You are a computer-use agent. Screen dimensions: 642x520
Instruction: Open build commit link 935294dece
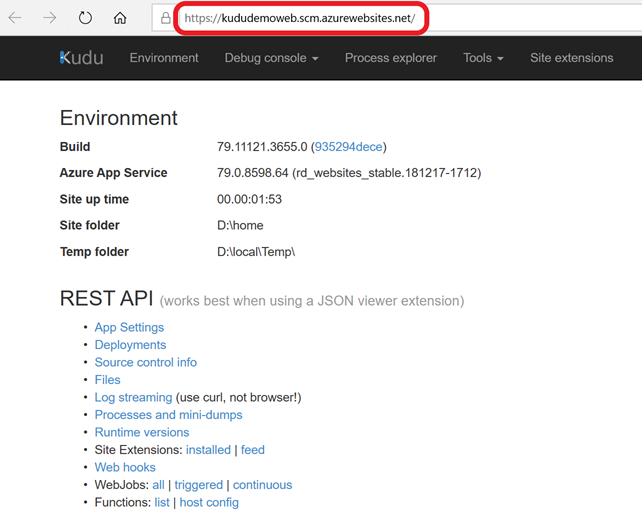click(x=348, y=147)
